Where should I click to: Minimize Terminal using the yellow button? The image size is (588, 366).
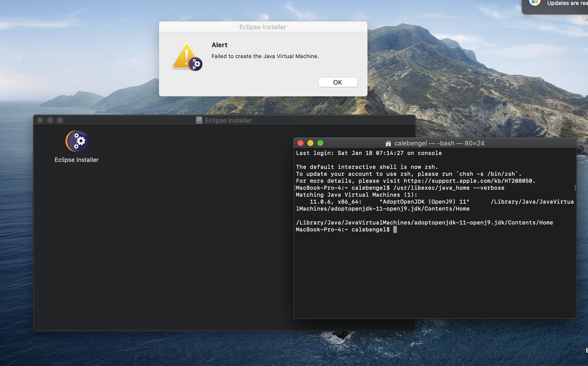(310, 143)
